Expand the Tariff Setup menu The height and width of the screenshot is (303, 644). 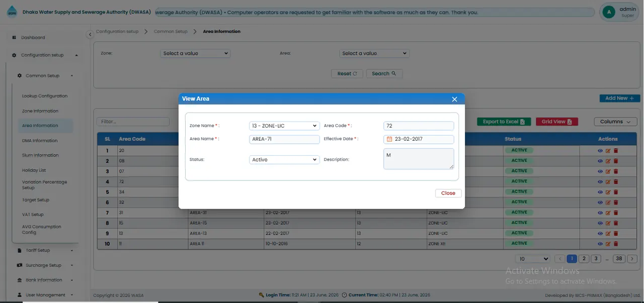click(45, 250)
